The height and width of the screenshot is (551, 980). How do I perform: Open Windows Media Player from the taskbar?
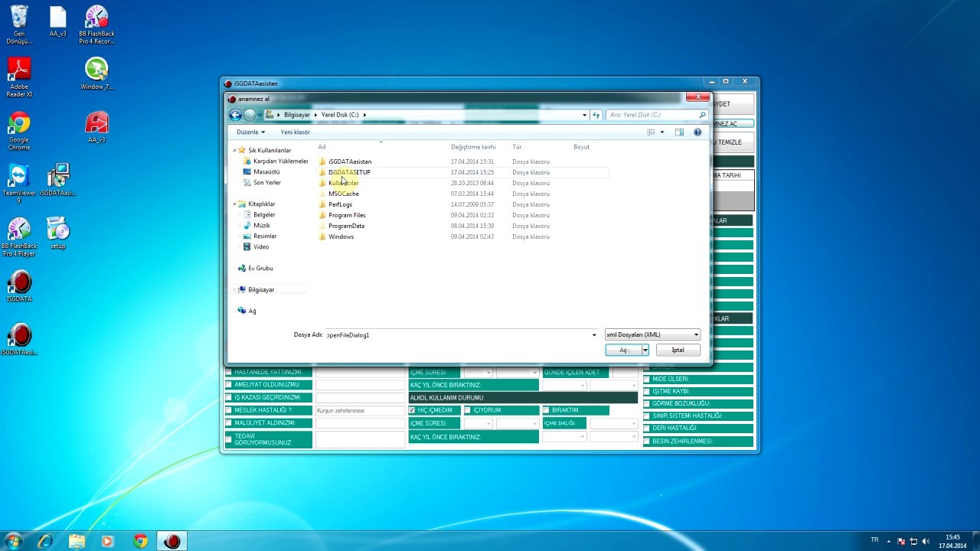tap(107, 541)
